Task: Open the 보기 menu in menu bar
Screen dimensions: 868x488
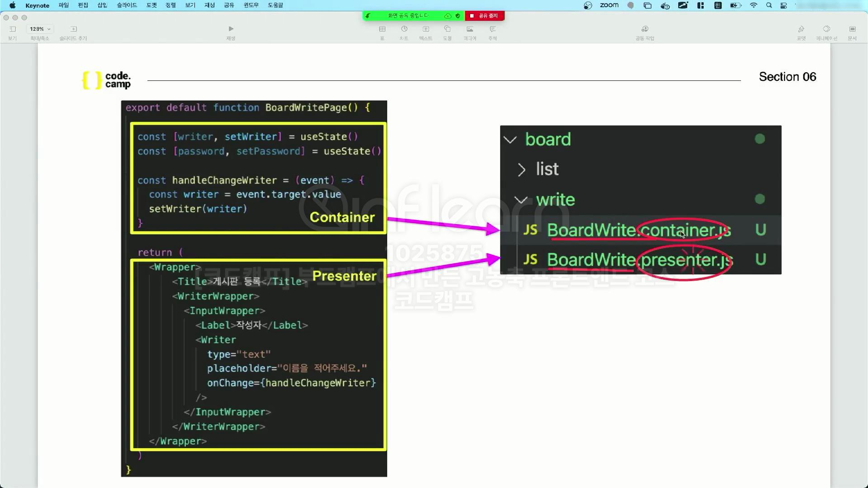Action: pyautogui.click(x=190, y=5)
